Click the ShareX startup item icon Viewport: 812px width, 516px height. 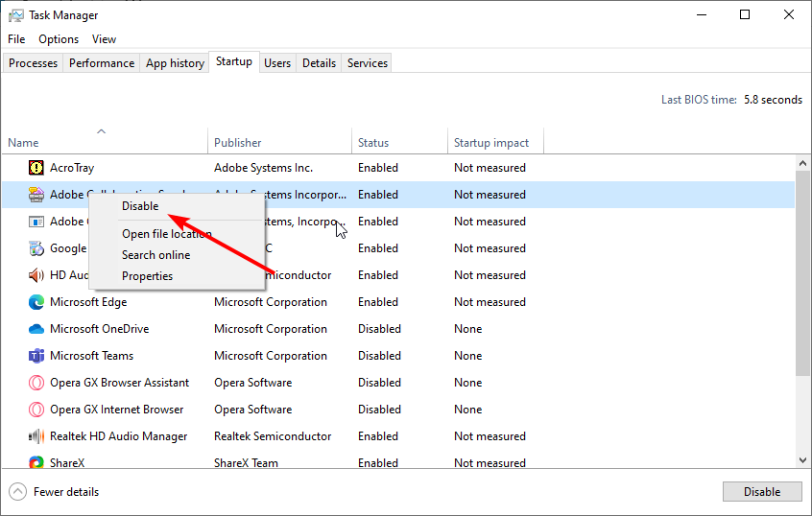tap(36, 463)
